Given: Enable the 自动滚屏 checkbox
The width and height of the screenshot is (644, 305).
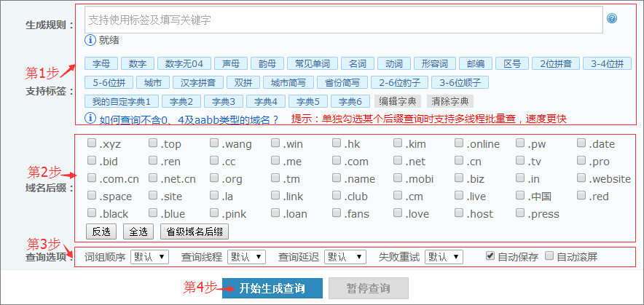Looking at the screenshot, I should point(551,256).
